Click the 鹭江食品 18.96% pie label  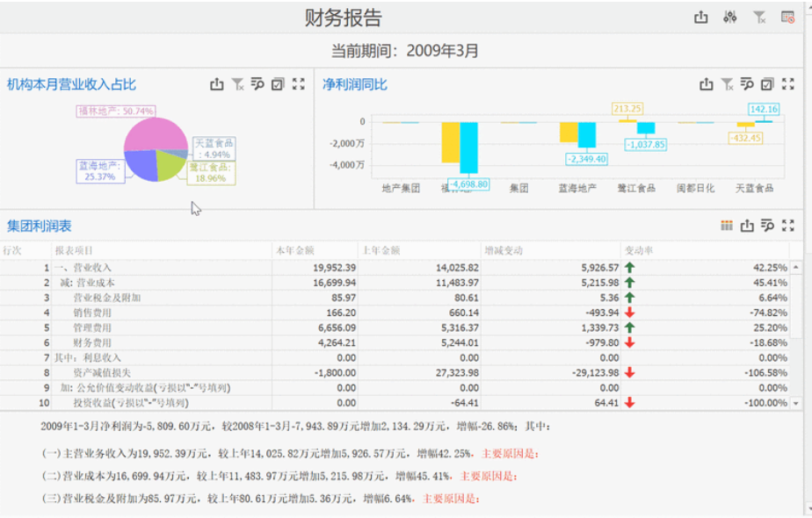coord(211,173)
